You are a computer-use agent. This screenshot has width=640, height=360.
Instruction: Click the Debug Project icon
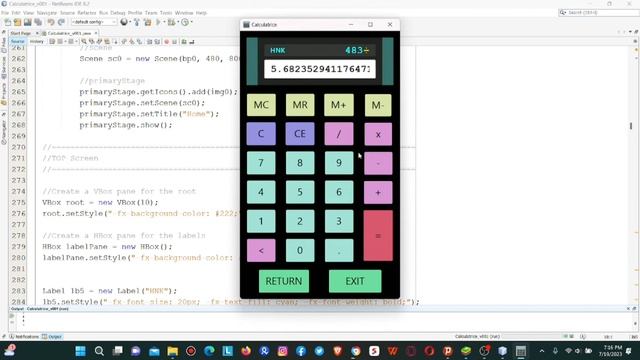click(171, 22)
